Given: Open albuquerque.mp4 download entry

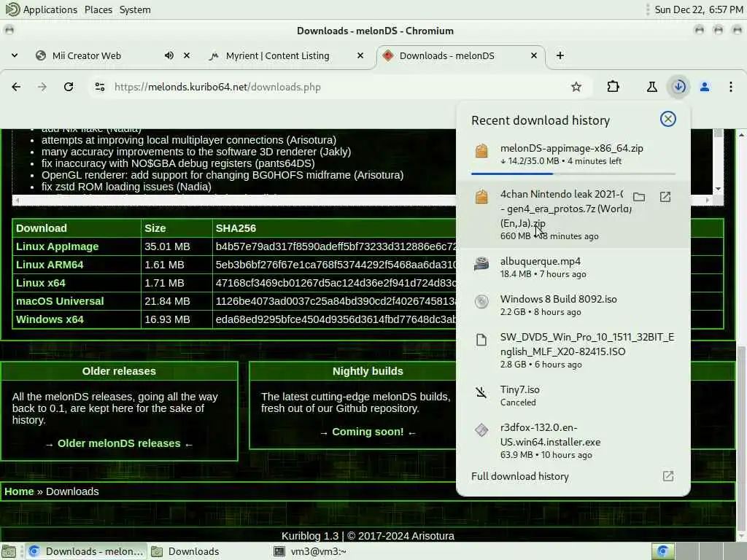Looking at the screenshot, I should [x=573, y=267].
